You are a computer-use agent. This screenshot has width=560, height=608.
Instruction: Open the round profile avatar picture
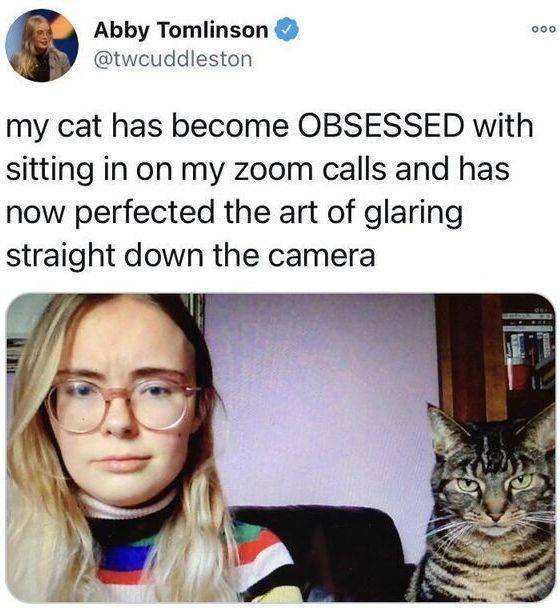click(x=42, y=45)
